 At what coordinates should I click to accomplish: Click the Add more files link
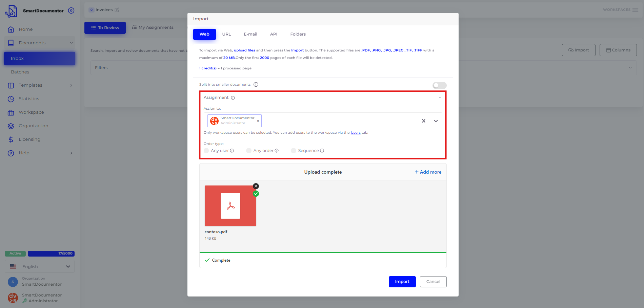click(x=428, y=172)
